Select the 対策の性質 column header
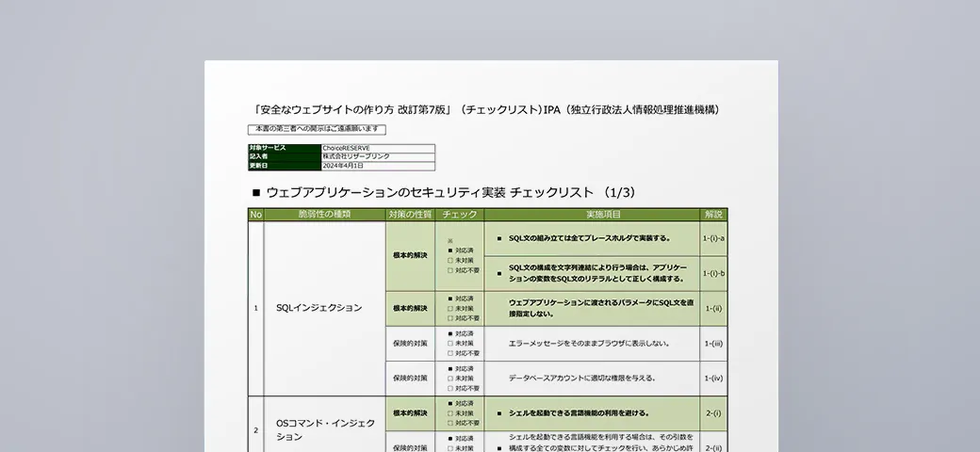 click(410, 215)
